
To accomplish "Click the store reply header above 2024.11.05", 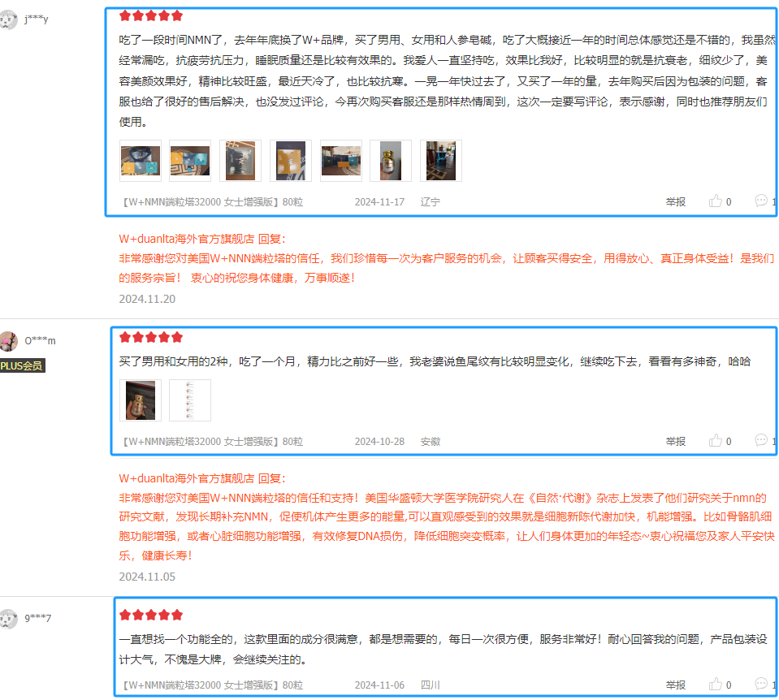I will [x=202, y=478].
